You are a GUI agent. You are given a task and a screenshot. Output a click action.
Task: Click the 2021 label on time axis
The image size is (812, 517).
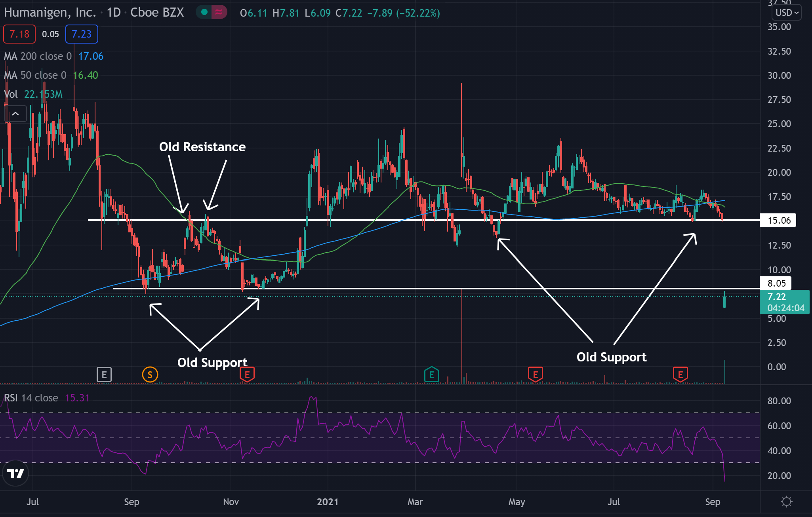pyautogui.click(x=328, y=502)
